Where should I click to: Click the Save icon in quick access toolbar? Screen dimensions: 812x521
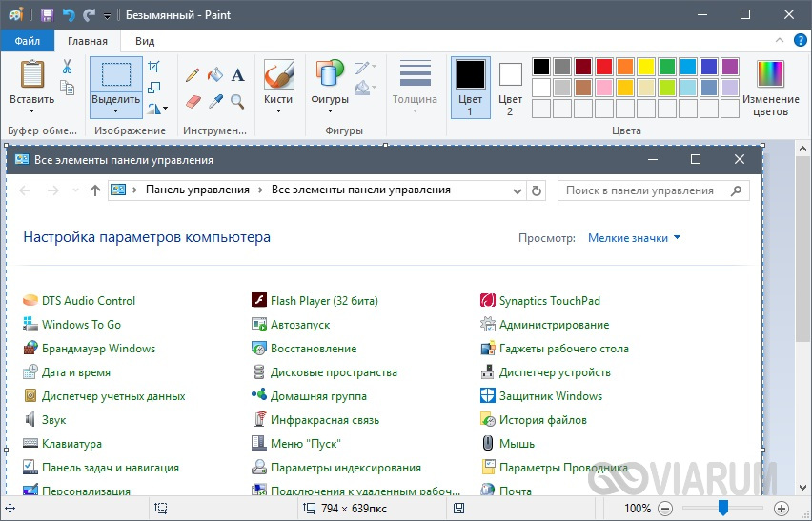47,15
